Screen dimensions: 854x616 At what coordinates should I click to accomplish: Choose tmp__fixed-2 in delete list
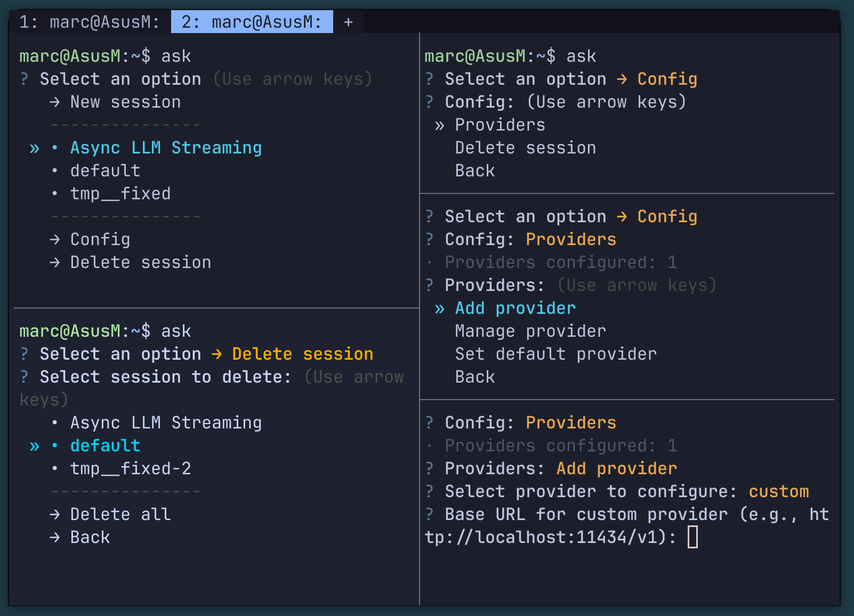point(131,468)
